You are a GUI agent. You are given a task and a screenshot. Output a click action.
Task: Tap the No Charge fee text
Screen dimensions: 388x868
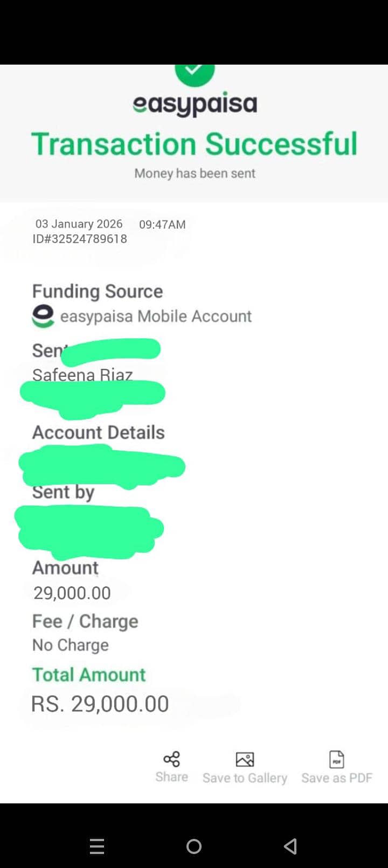point(71,645)
